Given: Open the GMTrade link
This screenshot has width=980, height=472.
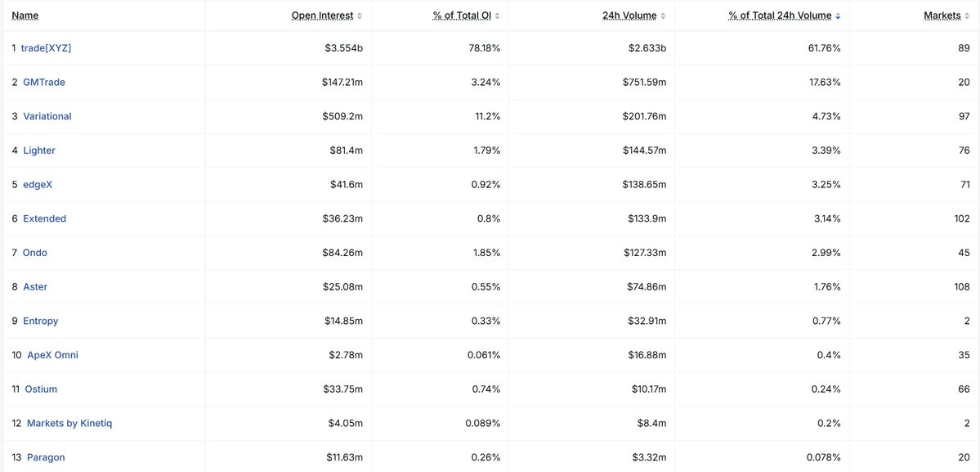Looking at the screenshot, I should [x=44, y=82].
